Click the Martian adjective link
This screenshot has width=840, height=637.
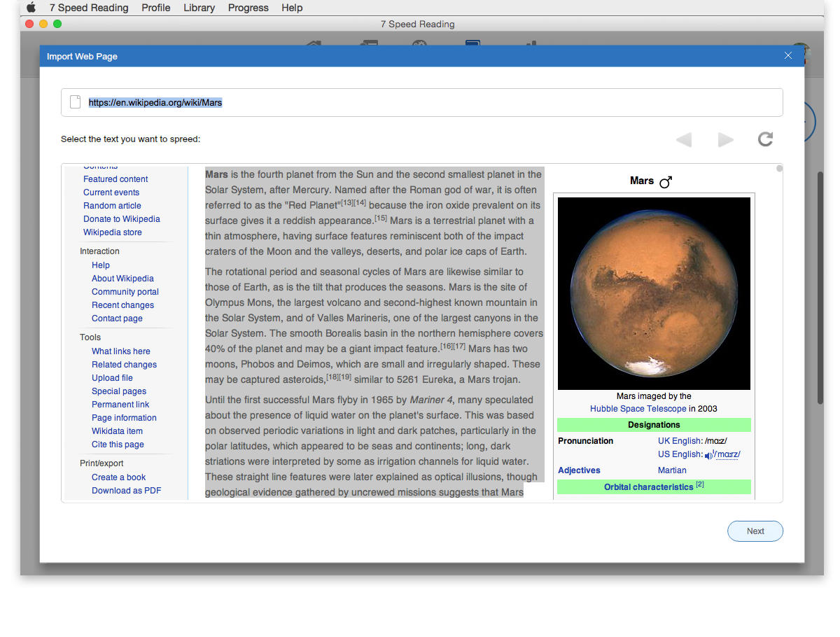(x=672, y=470)
